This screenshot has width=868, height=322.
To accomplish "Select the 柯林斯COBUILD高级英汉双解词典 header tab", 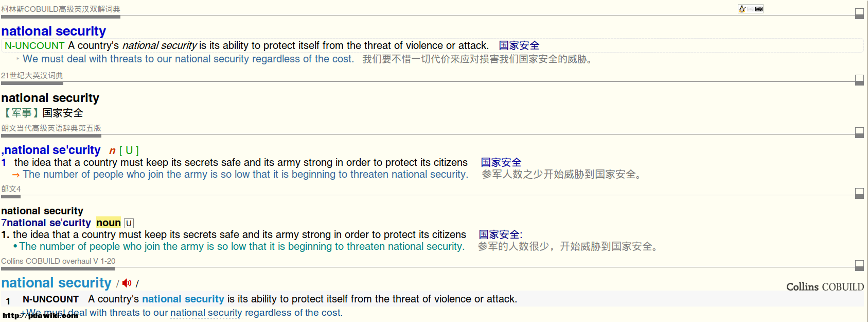I will click(x=61, y=9).
